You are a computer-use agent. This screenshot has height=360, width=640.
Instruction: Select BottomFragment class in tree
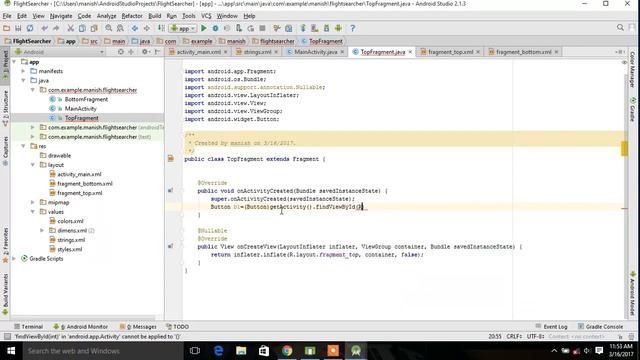(86, 99)
